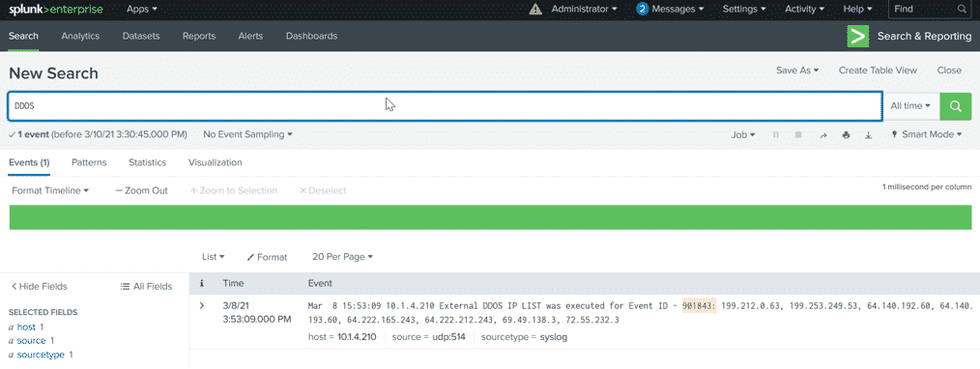Expand the event row details chevron

pyautogui.click(x=201, y=305)
